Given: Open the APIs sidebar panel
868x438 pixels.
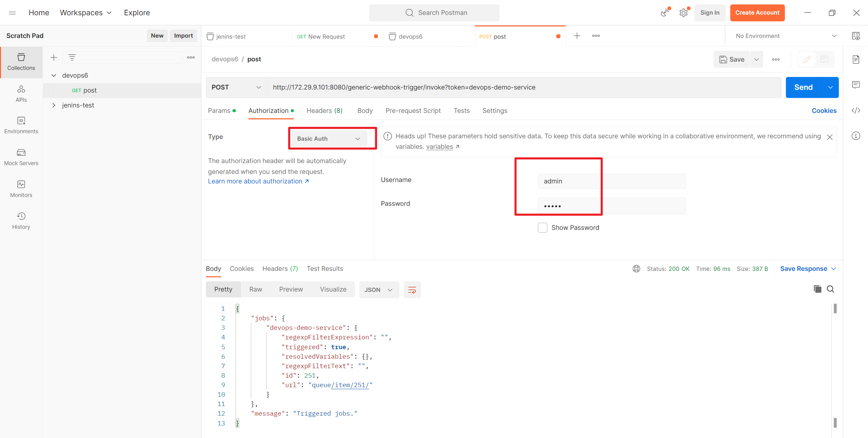Looking at the screenshot, I should (x=21, y=94).
